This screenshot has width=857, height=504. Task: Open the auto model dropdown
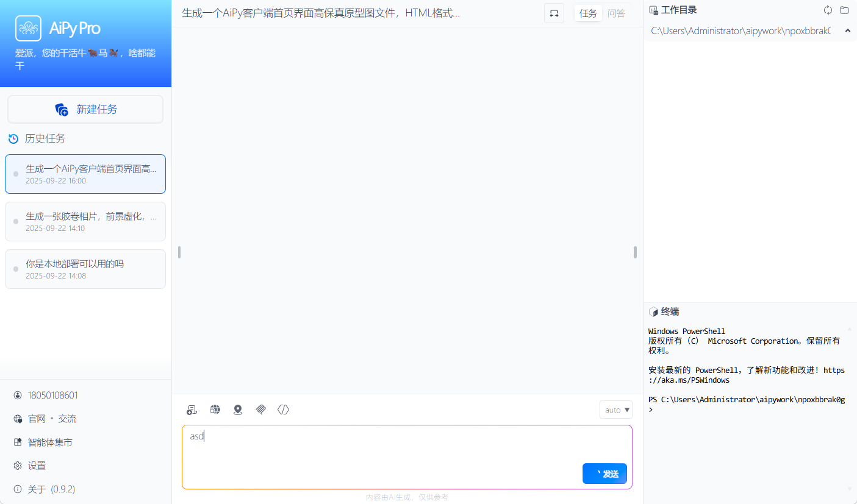(x=616, y=410)
